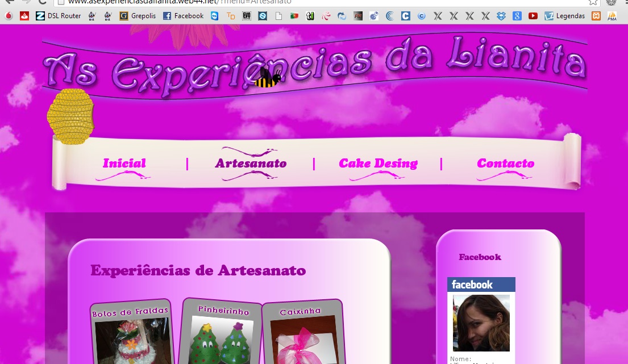Open the Dropbox bookmark icon
This screenshot has width=628, height=364.
(x=501, y=16)
